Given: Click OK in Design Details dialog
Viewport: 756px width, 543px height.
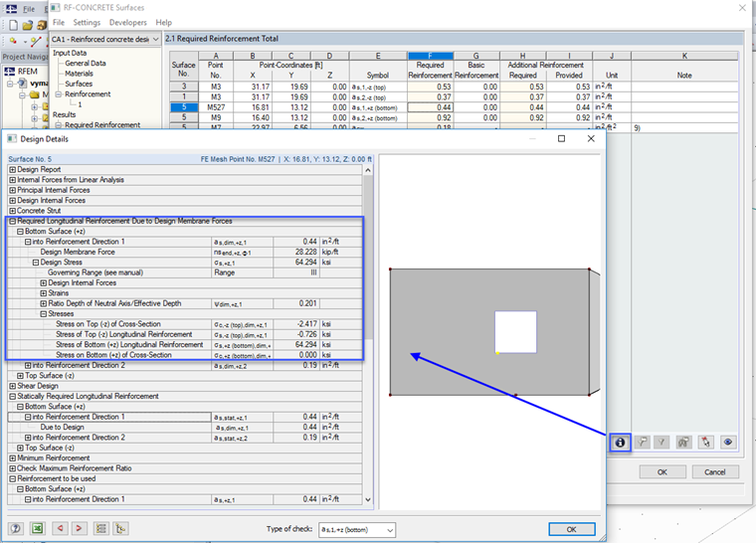Looking at the screenshot, I should pyautogui.click(x=572, y=529).
